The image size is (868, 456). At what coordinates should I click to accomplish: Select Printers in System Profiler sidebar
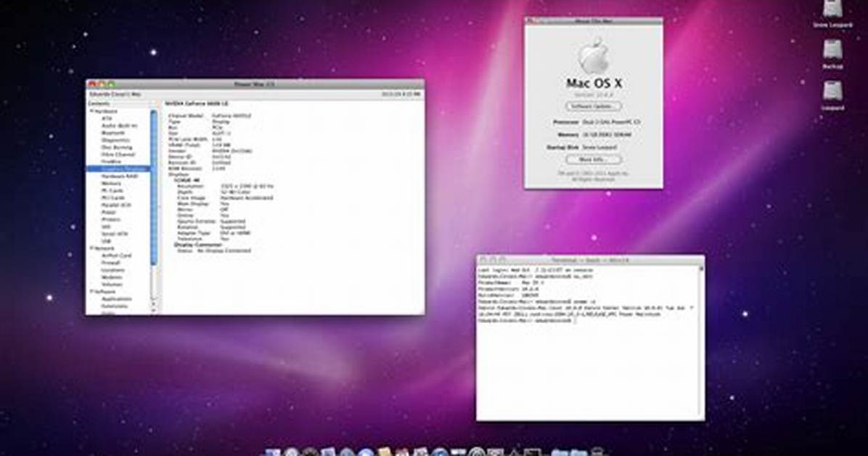tap(111, 219)
